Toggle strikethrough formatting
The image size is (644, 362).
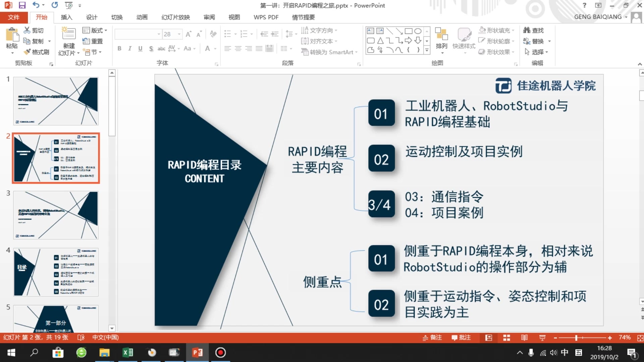click(x=161, y=49)
